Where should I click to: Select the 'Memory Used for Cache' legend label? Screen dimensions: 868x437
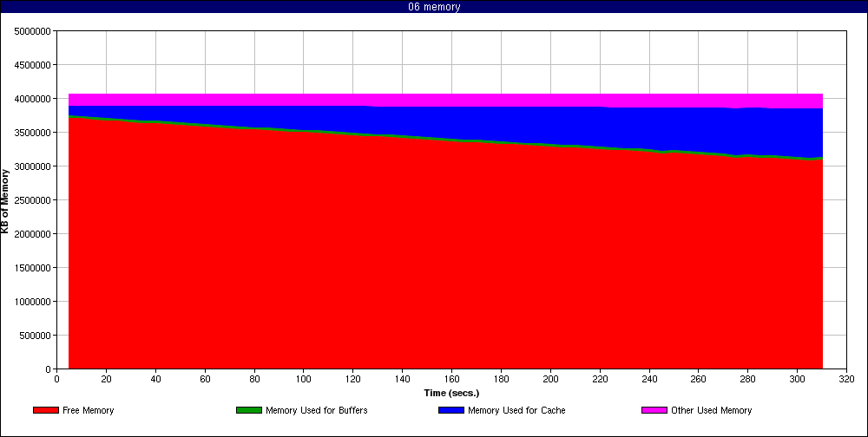coord(516,410)
